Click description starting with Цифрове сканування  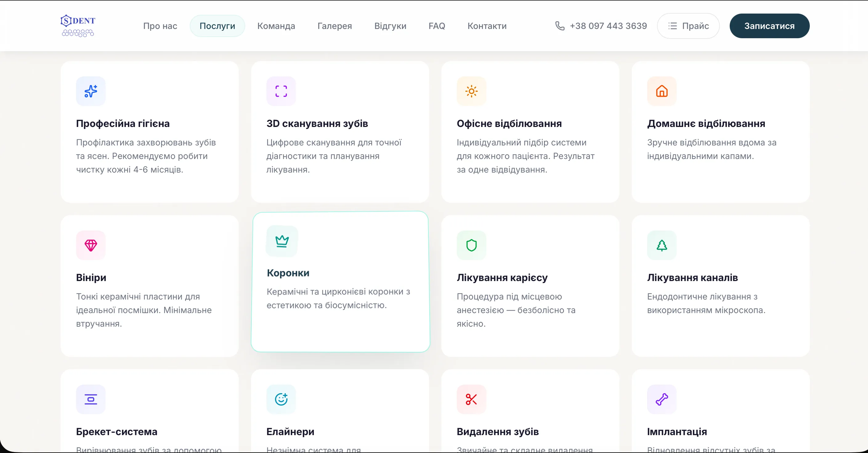point(334,156)
